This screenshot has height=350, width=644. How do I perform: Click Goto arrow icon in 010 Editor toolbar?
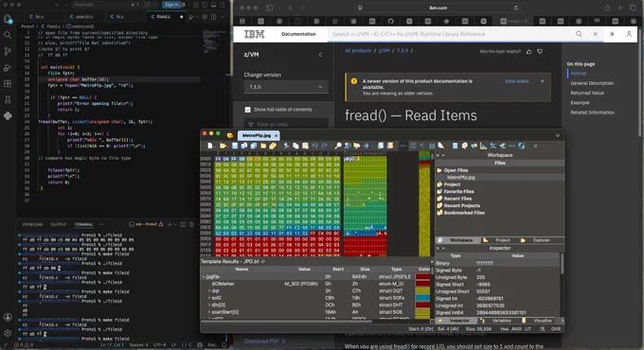(366, 146)
